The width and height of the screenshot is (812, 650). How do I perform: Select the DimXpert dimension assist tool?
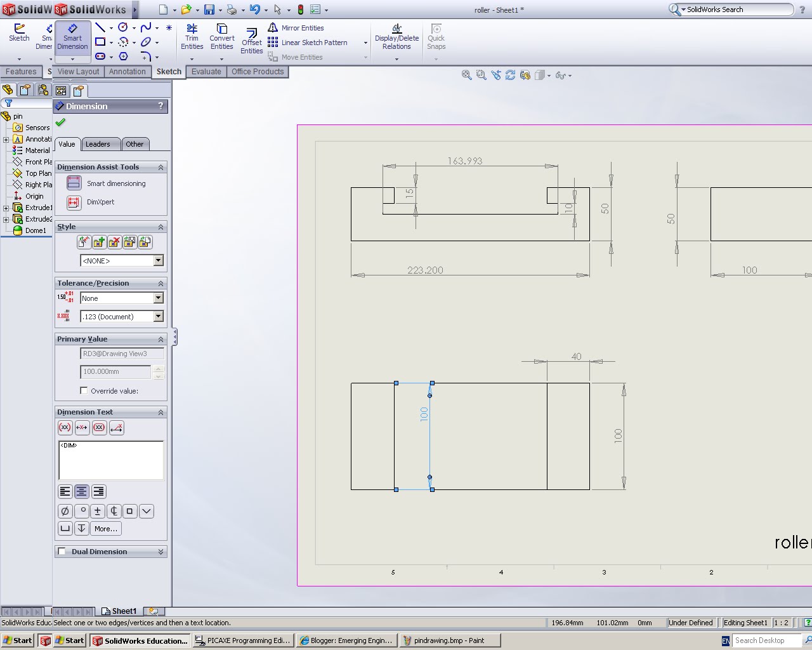pos(74,202)
